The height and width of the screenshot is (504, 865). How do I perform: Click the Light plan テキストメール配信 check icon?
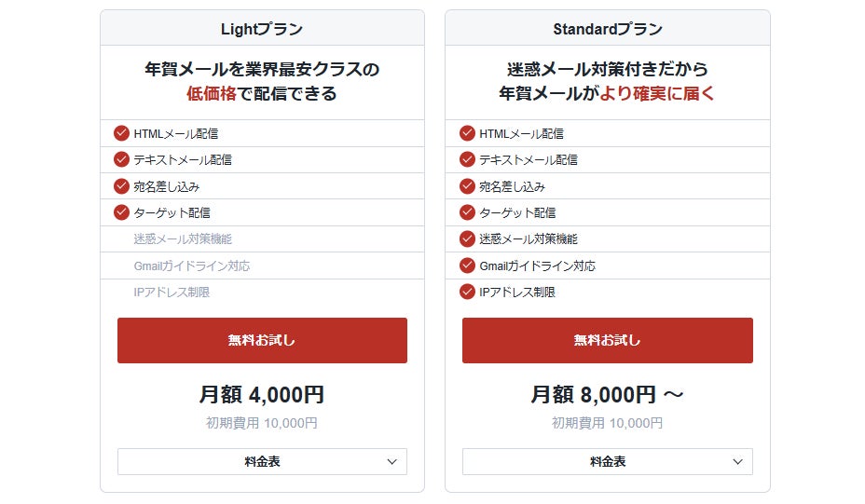[x=121, y=159]
